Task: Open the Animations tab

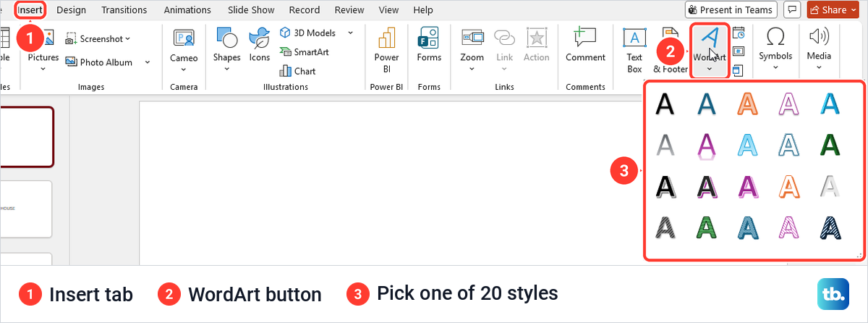Action: pos(189,10)
